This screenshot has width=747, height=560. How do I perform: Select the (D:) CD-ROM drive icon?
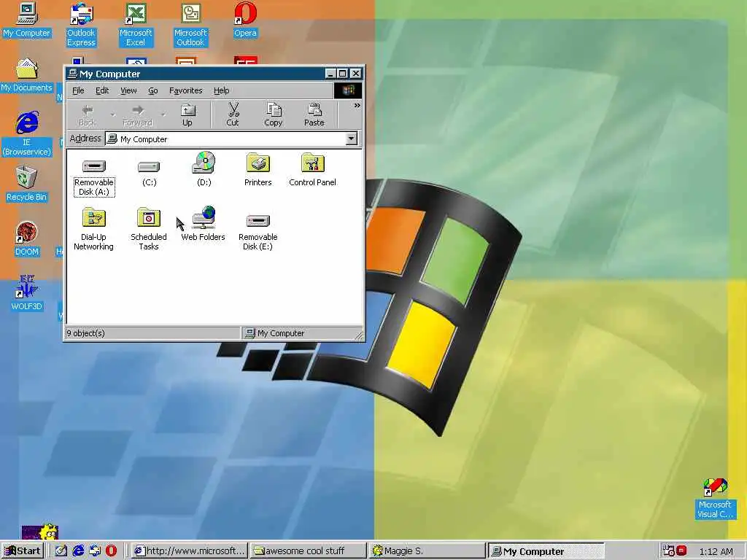(x=204, y=169)
